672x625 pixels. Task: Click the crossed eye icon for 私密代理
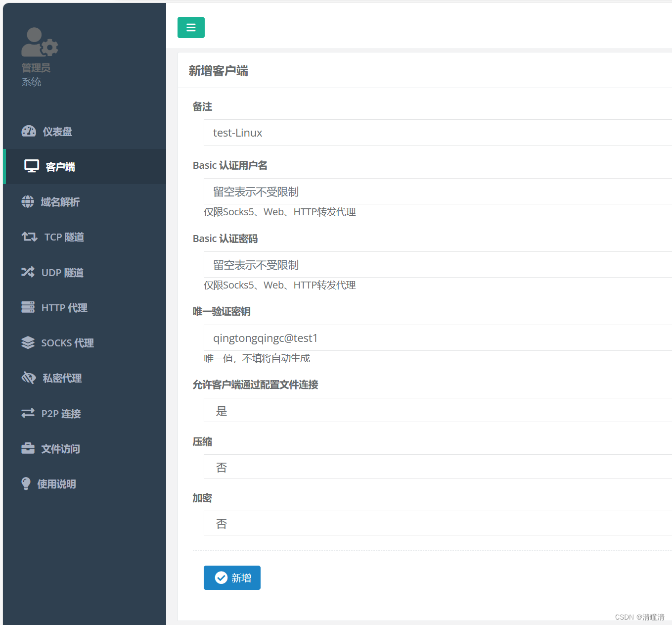(29, 378)
